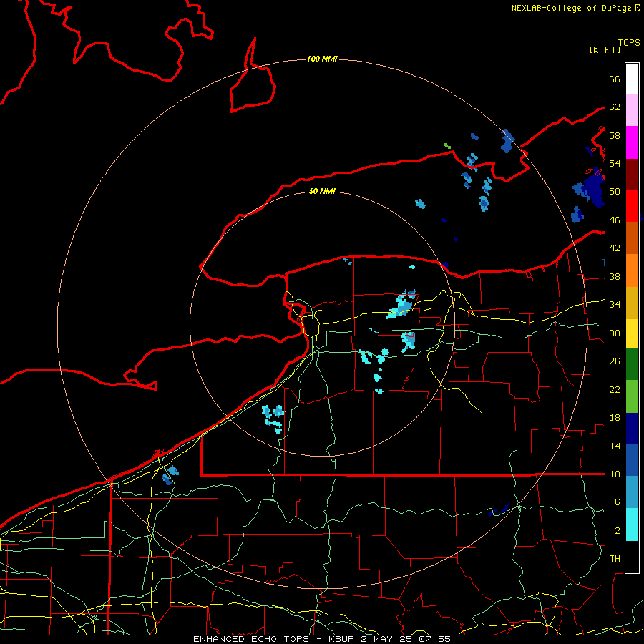The height and width of the screenshot is (644, 644).
Task: Click the 50 legend value
Action: (615, 192)
